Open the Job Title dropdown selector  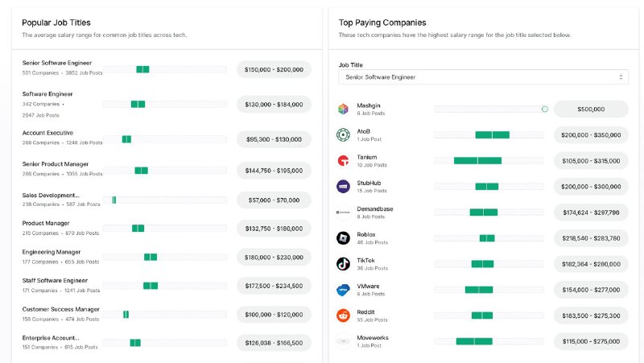483,77
